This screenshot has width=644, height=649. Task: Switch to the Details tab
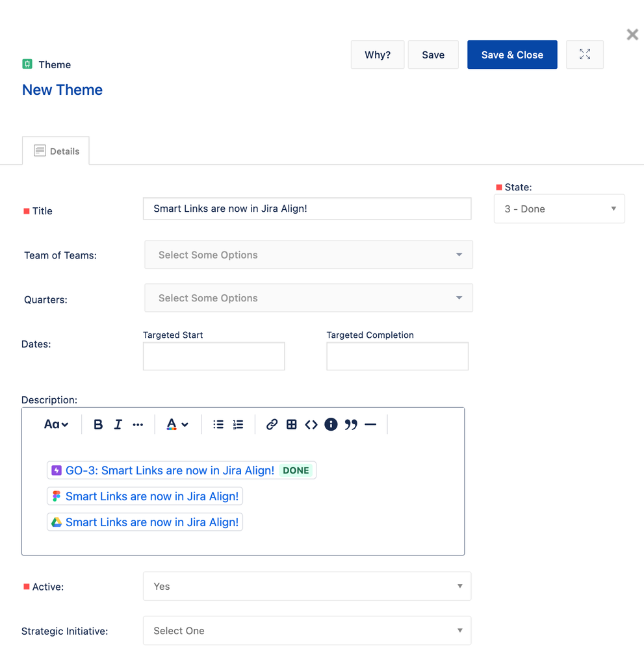tap(56, 151)
